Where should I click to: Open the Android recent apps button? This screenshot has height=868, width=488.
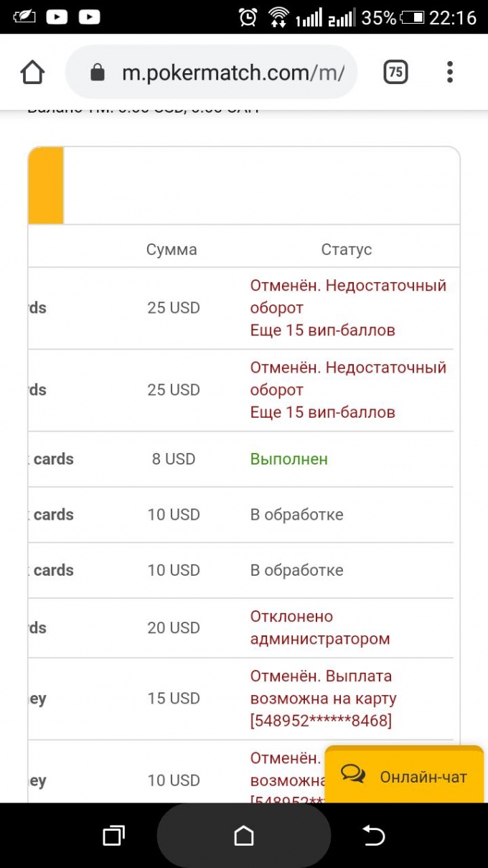click(113, 835)
